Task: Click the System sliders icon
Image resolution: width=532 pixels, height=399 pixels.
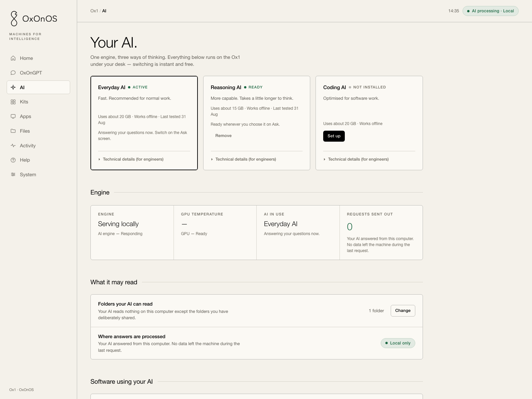Action: (13, 175)
